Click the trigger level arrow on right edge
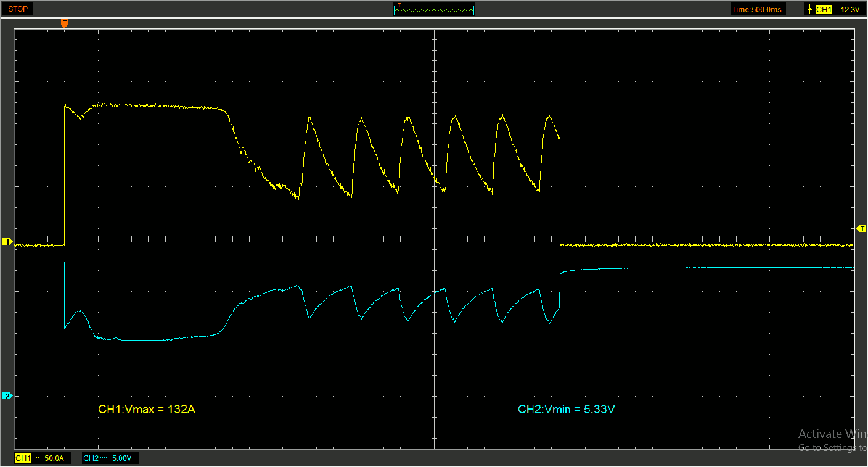The image size is (868, 467). [861, 229]
